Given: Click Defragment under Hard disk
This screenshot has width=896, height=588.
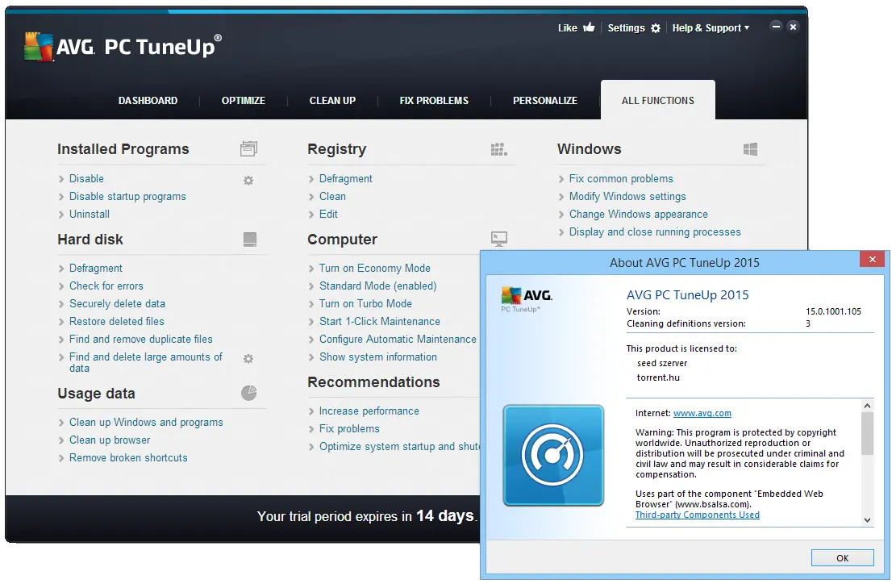Looking at the screenshot, I should (95, 268).
